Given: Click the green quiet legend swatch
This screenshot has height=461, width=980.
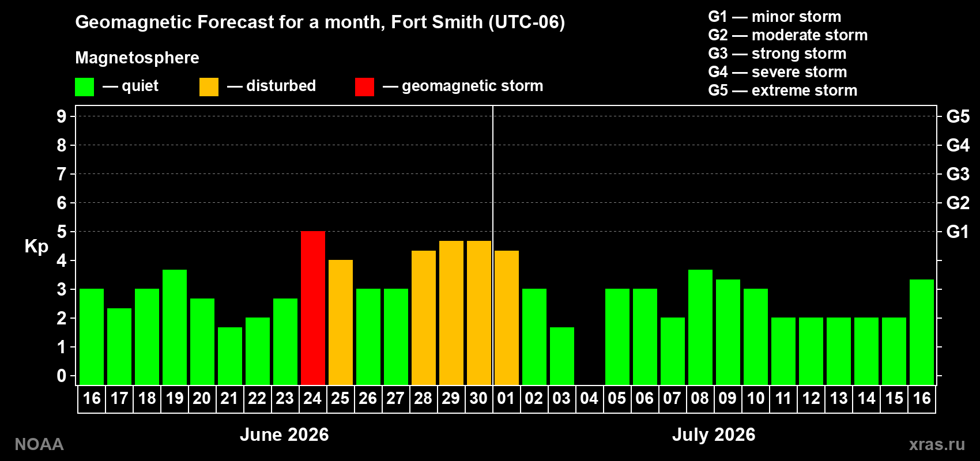Looking at the screenshot, I should tap(84, 87).
